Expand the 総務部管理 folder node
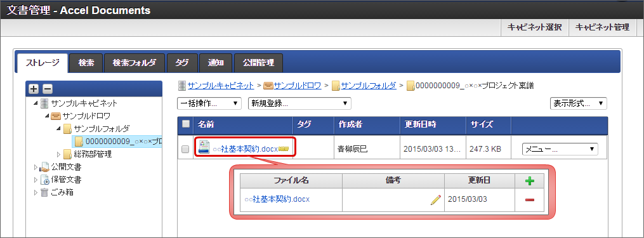 pos(58,155)
